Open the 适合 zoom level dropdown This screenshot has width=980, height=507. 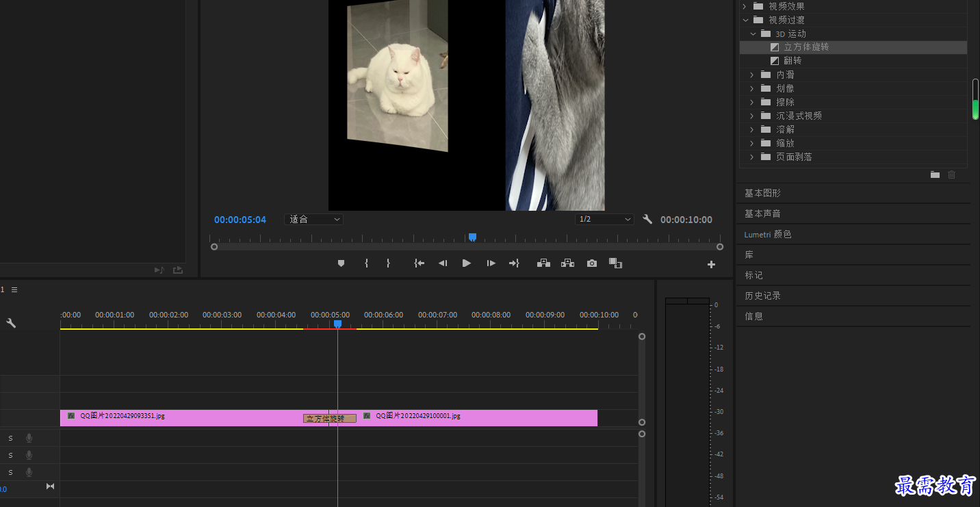[x=313, y=220]
